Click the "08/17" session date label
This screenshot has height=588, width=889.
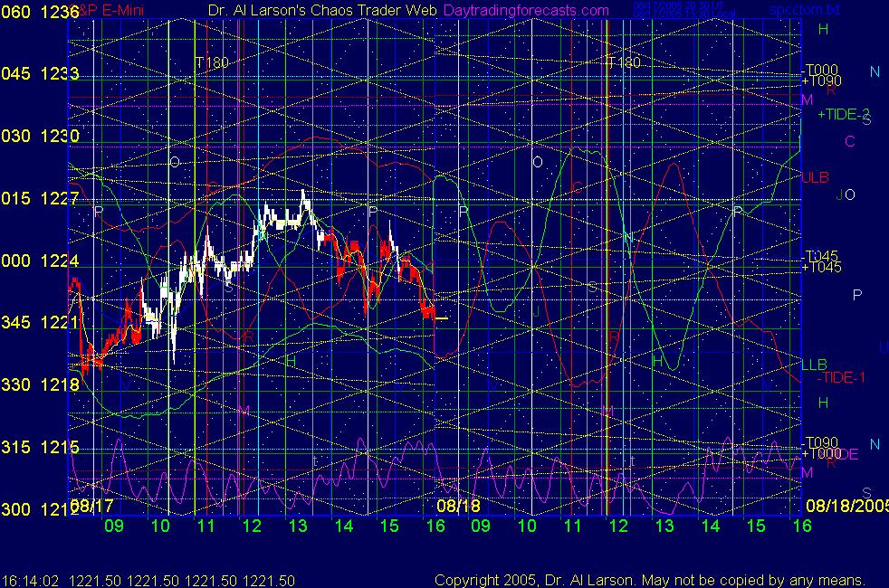coord(91,506)
